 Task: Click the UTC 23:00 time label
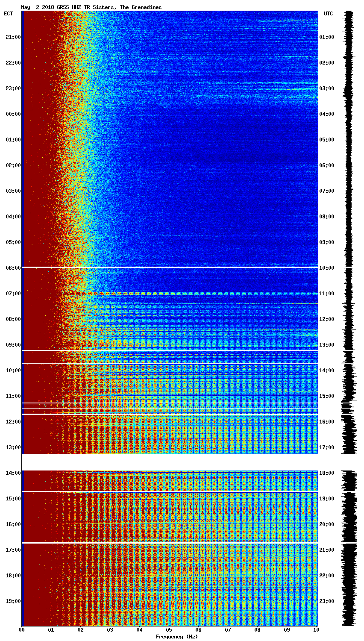coord(327,601)
